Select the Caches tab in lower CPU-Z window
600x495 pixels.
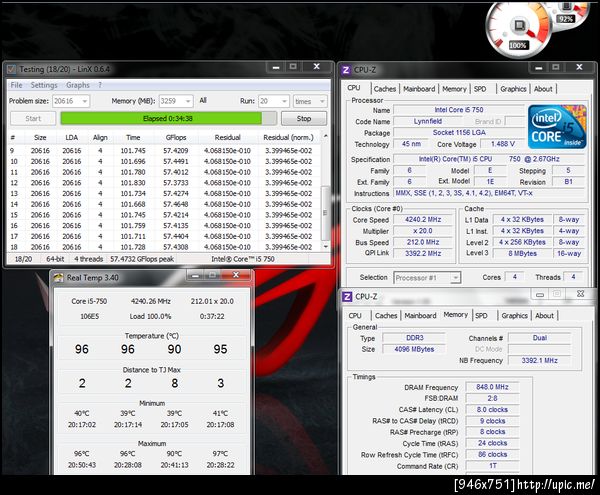pyautogui.click(x=386, y=316)
